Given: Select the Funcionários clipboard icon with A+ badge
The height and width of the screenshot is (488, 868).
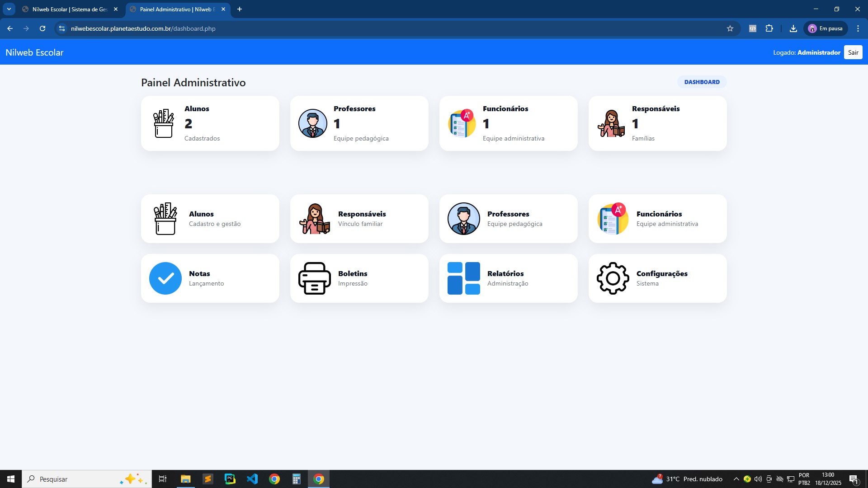Looking at the screenshot, I should coord(462,123).
